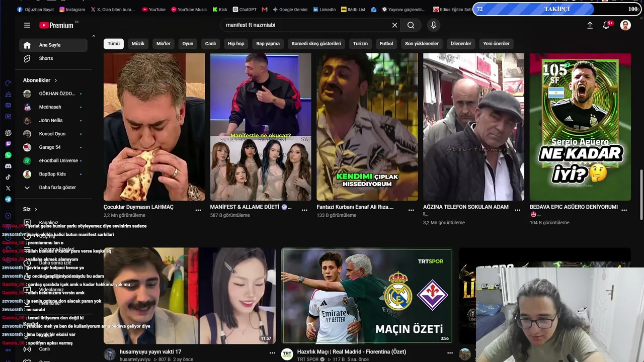Screen dimensions: 644x362
Task: Open options for MANİFEST & ALLAME short
Action: click(304, 210)
